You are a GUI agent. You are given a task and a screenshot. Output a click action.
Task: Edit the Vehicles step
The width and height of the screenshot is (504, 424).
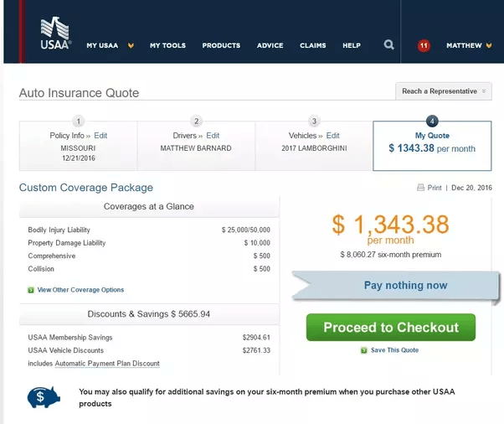pyautogui.click(x=332, y=136)
